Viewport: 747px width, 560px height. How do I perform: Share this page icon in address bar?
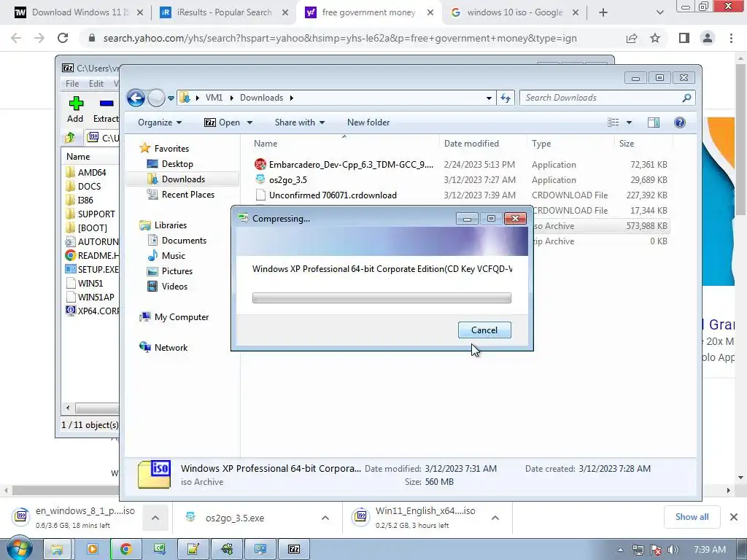(x=632, y=38)
